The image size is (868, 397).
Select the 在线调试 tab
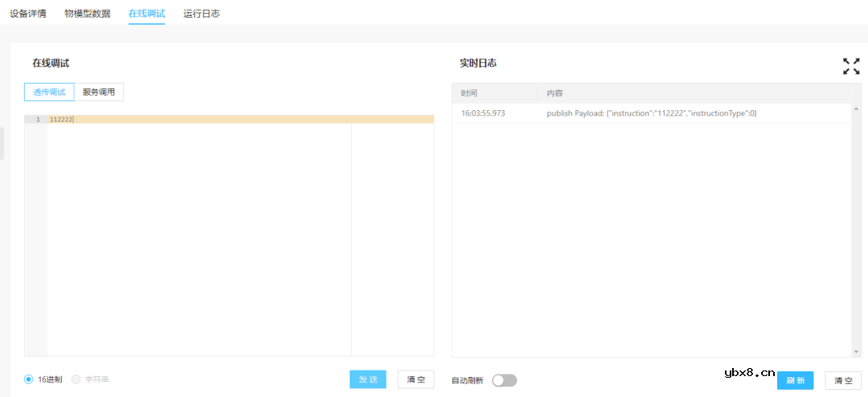click(x=146, y=14)
